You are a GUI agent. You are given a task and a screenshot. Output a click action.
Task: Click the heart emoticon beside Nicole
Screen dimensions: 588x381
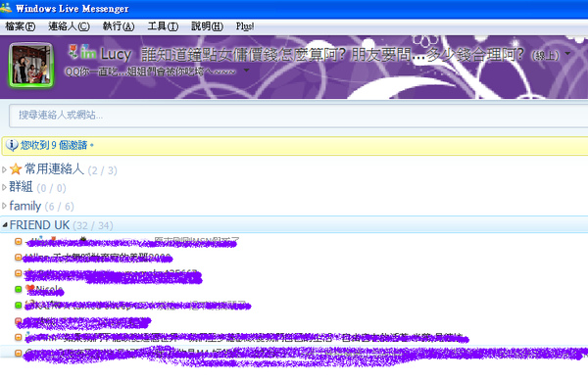pyautogui.click(x=30, y=288)
